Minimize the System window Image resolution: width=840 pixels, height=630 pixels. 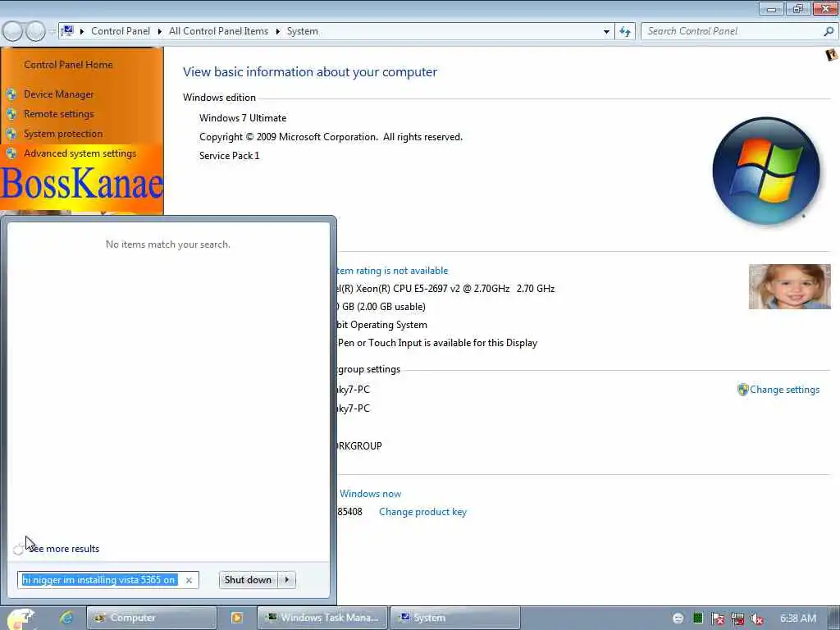(771, 8)
